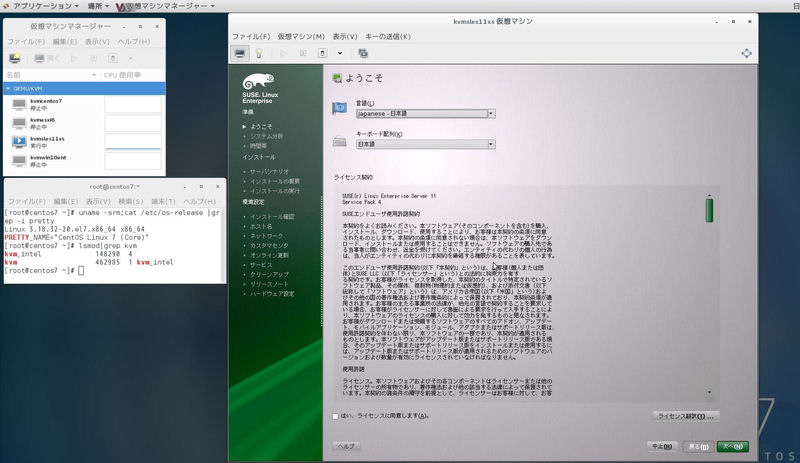Check the license agreement acceptance checkbox

pos(335,417)
